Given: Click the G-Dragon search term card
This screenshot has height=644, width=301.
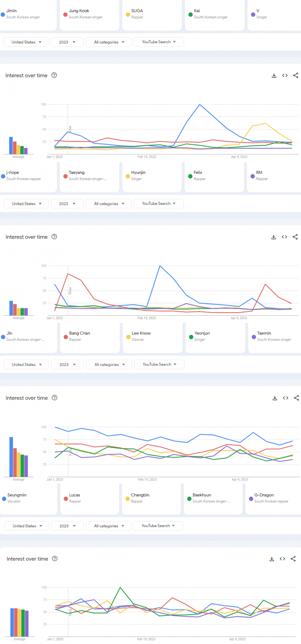Looking at the screenshot, I should tap(273, 498).
